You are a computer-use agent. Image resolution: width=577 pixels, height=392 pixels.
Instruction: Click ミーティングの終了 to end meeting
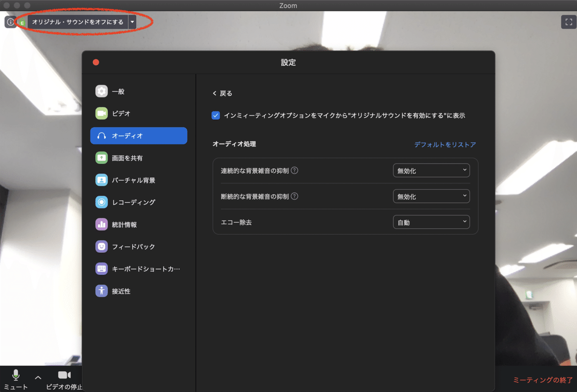coord(543,380)
